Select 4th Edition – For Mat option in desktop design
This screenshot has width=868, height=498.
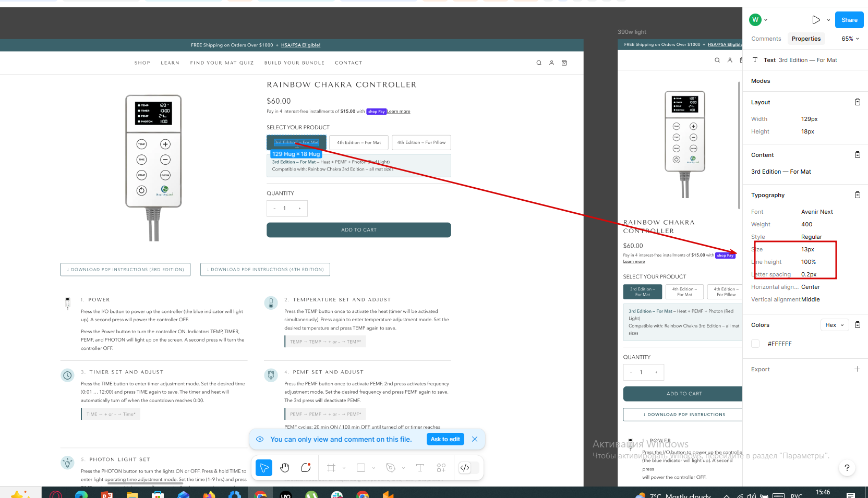(359, 142)
